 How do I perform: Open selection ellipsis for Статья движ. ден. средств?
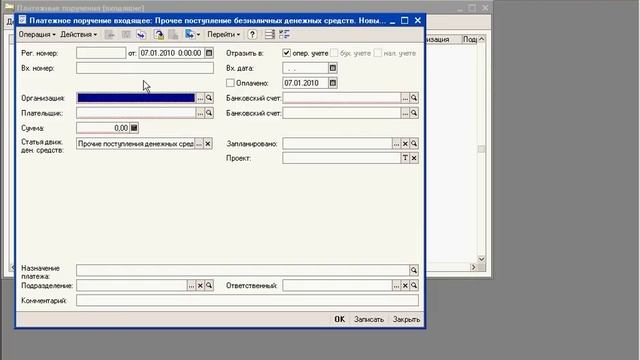tap(199, 144)
